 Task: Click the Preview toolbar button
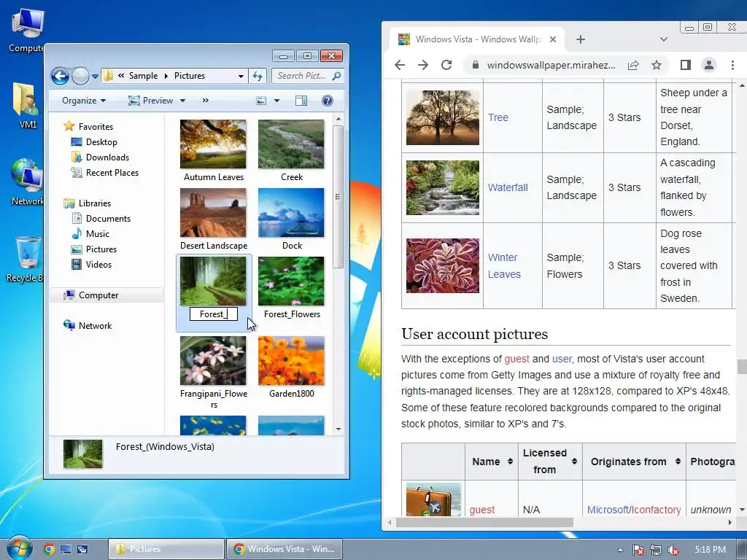[151, 101]
